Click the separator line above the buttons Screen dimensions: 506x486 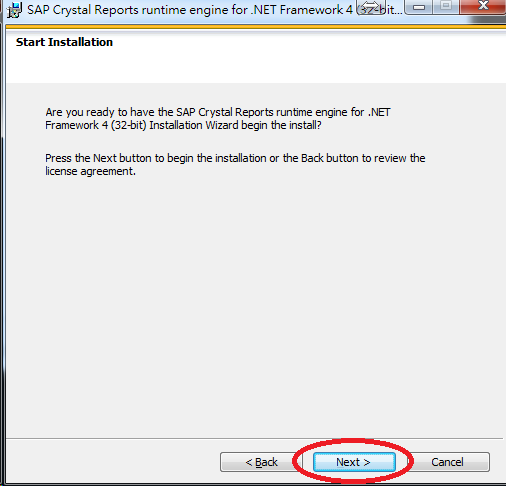[255, 438]
